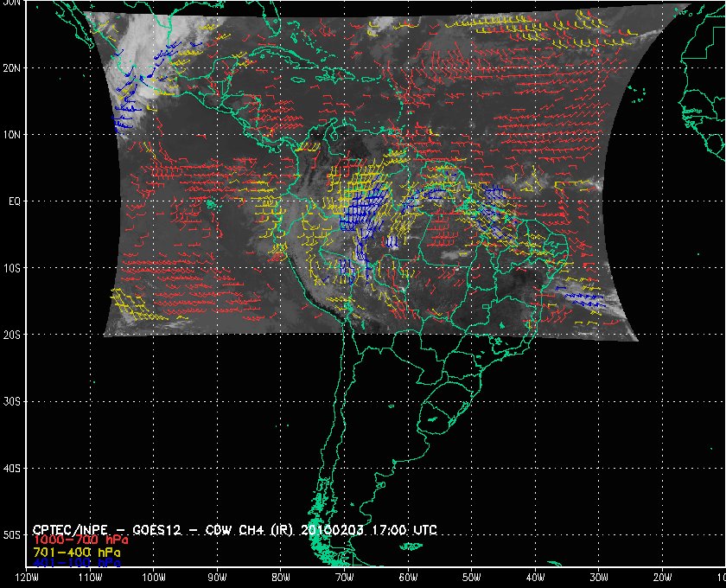
Task: Click the 30S latitude axis label
Action: click(12, 401)
